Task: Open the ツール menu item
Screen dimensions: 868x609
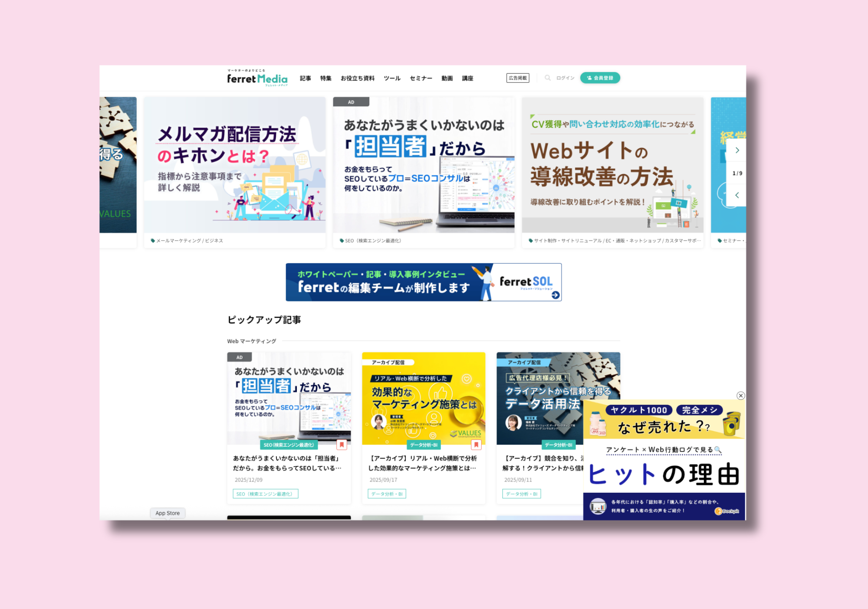Action: click(x=392, y=79)
